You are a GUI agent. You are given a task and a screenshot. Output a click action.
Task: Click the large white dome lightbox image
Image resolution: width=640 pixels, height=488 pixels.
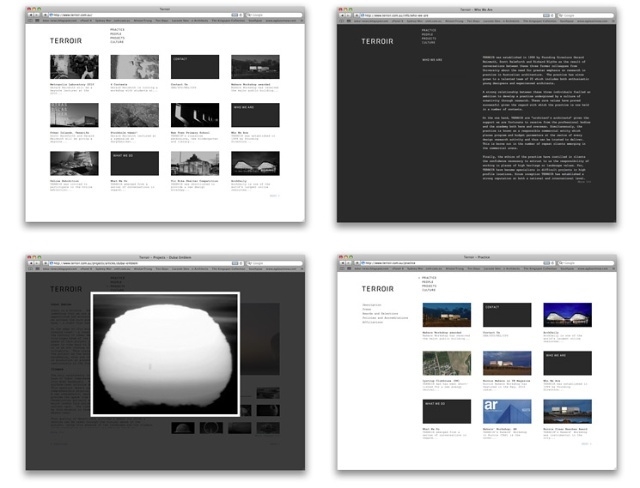164,352
